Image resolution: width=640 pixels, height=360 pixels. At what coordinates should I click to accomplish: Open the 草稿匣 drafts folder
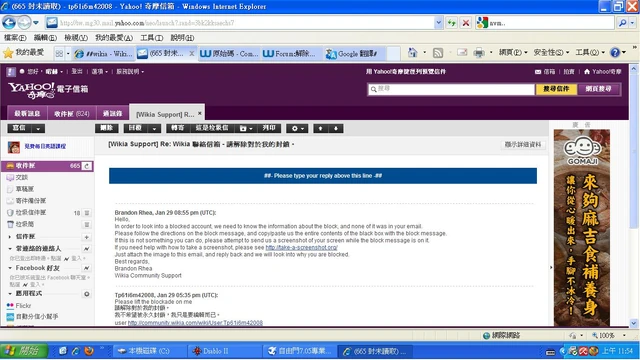(24, 189)
